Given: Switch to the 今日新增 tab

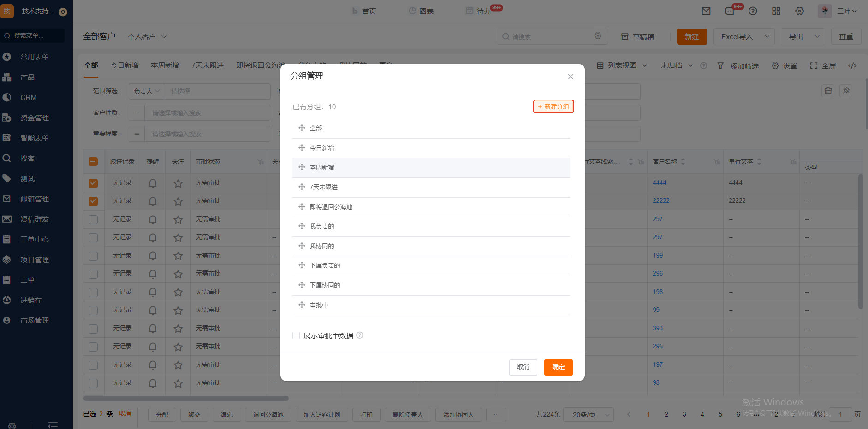Looking at the screenshot, I should click(125, 65).
